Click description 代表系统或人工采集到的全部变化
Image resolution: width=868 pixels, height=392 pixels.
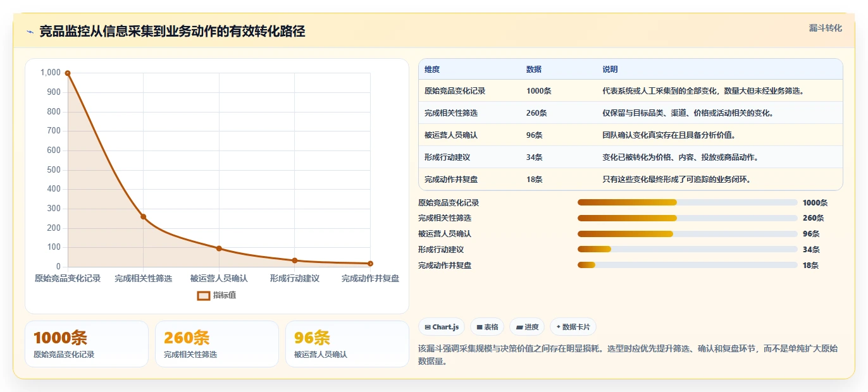[703, 91]
